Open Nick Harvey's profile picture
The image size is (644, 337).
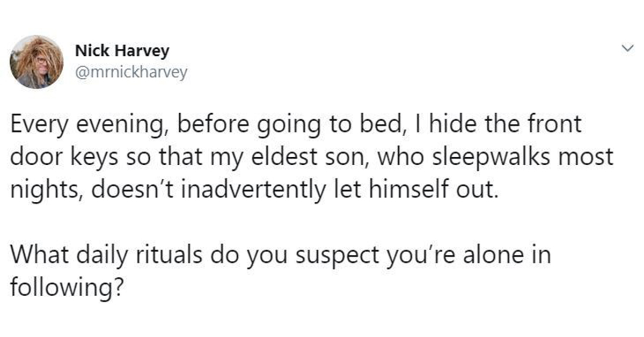coord(37,63)
